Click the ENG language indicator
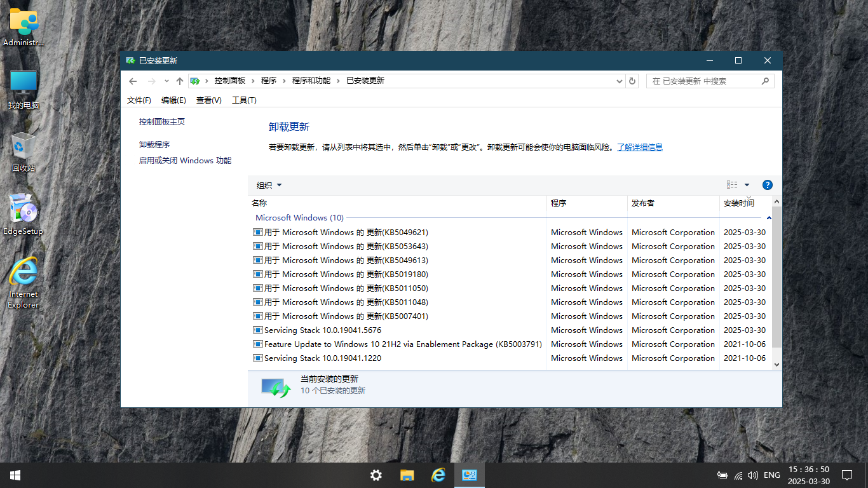Screen dimensions: 868x488 pyautogui.click(x=772, y=475)
